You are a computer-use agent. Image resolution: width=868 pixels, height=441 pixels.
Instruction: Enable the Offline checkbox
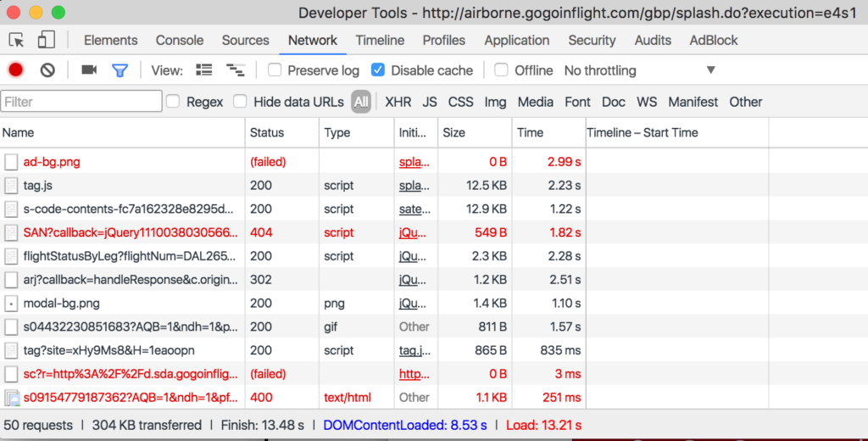501,70
